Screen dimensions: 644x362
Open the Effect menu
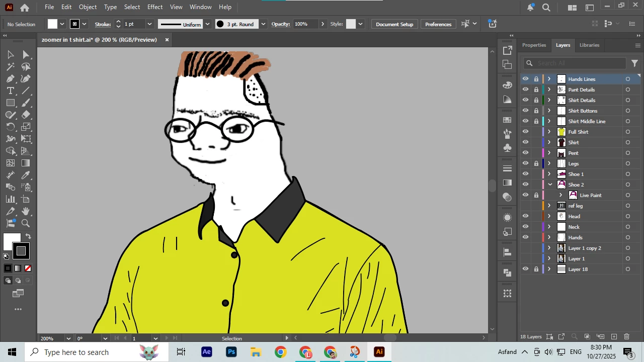(155, 7)
